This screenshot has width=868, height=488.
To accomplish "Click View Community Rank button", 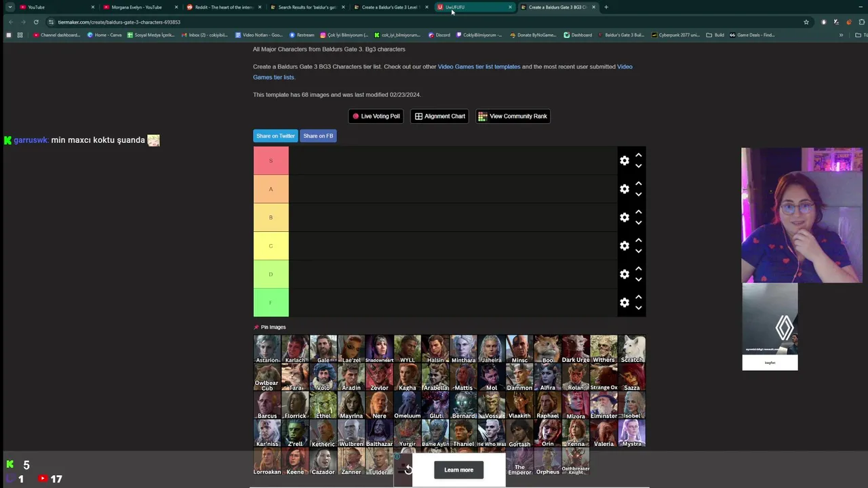I will (512, 116).
